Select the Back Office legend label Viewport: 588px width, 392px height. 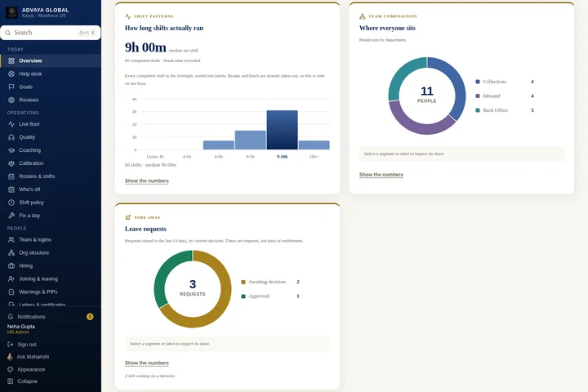495,110
